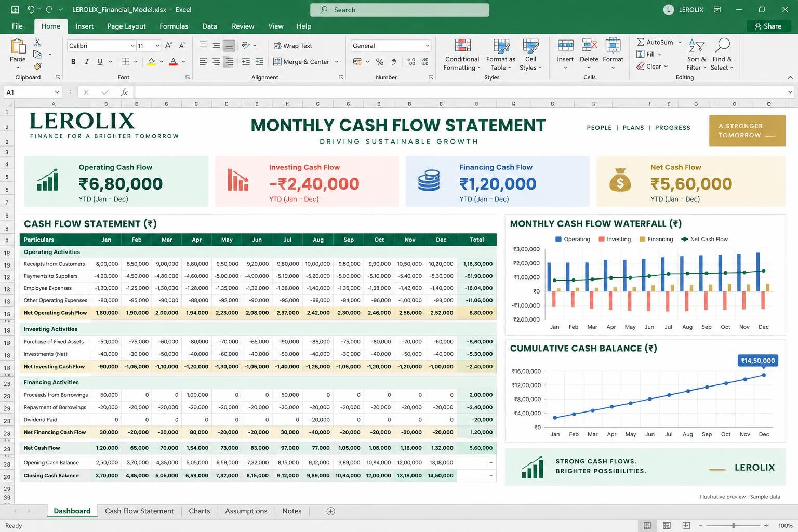Open the Insert ribbon tab
Image resolution: width=798 pixels, height=532 pixels.
click(85, 26)
